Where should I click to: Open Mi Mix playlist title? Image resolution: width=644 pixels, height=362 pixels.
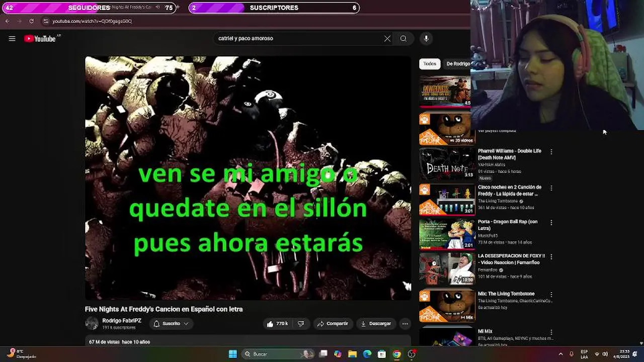click(x=485, y=332)
